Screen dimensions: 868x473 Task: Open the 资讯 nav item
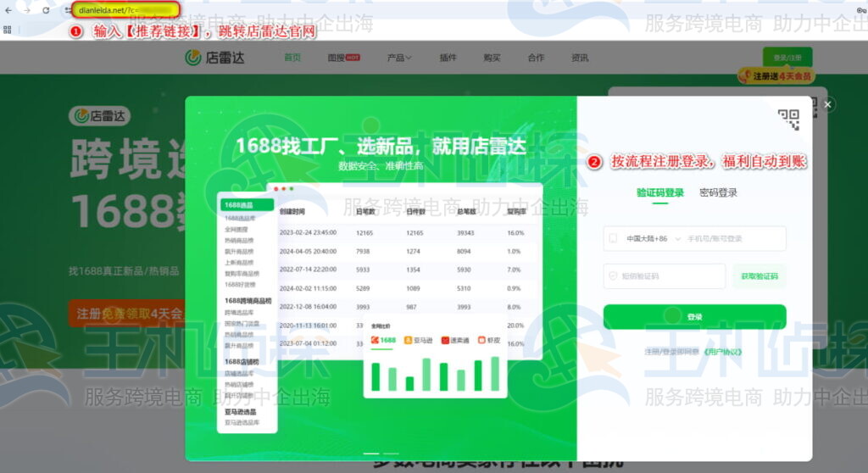click(x=580, y=58)
